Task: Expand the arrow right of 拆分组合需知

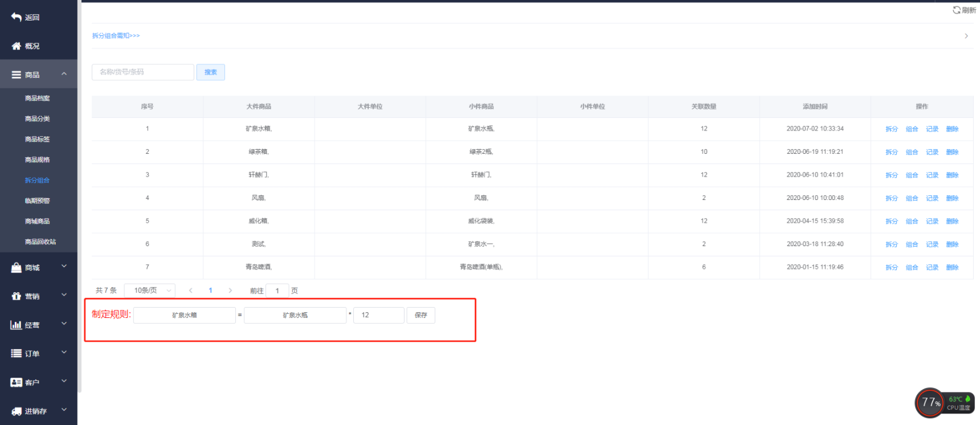Action: pyautogui.click(x=966, y=36)
